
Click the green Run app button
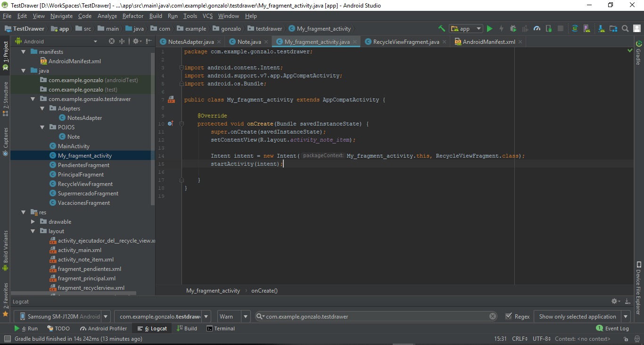click(489, 29)
